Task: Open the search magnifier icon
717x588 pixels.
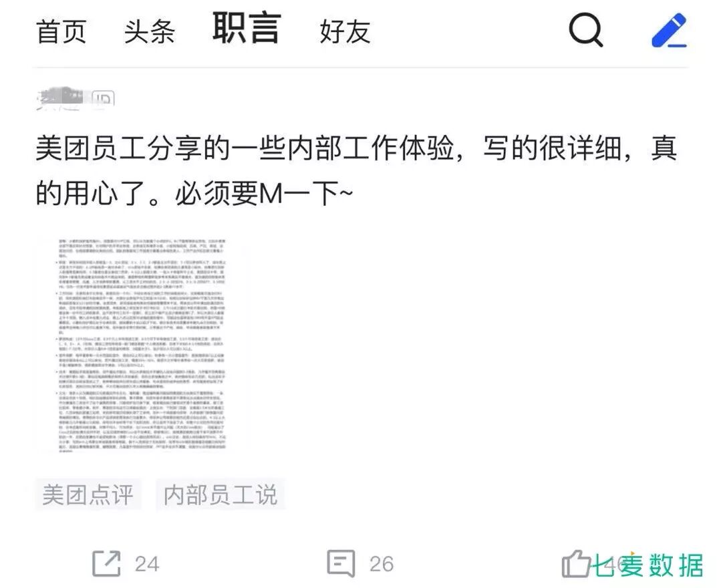Action: pyautogui.click(x=586, y=30)
